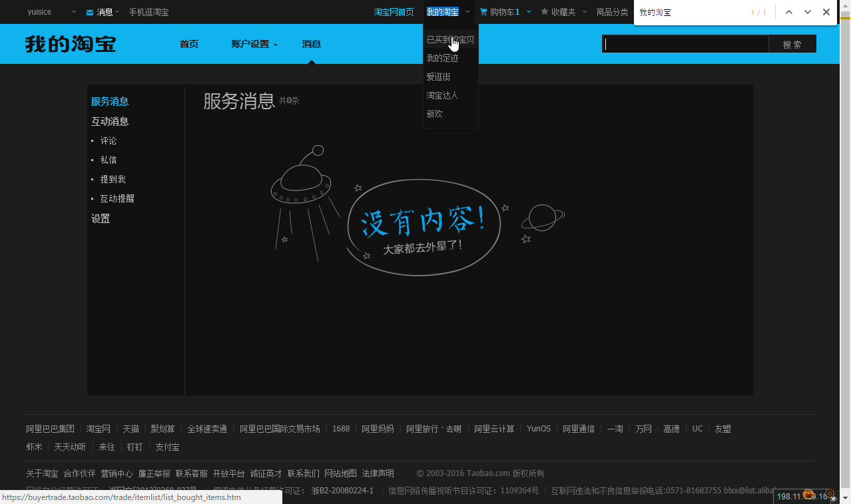
Task: Open 廉正举报 footer link
Action: pos(154,473)
